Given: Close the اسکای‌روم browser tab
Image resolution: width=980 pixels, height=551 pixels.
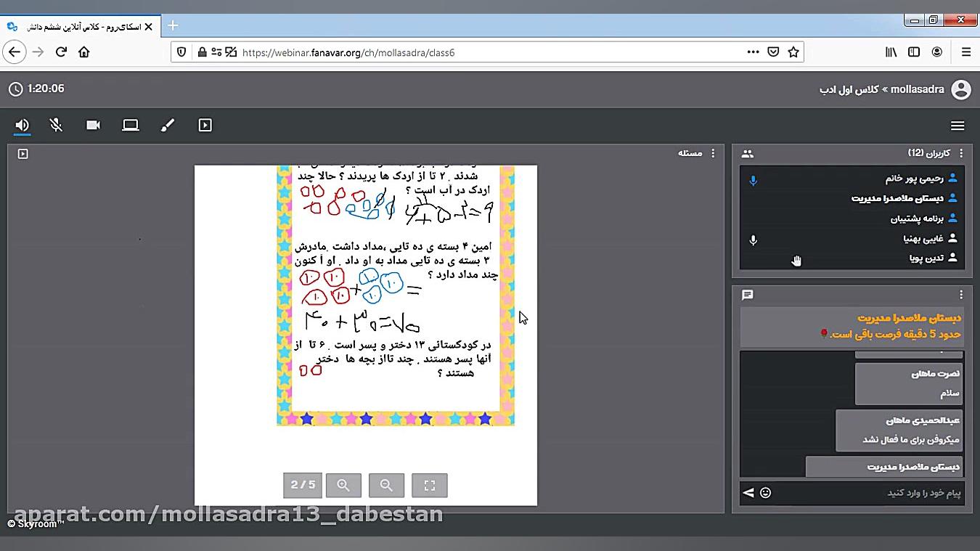Looking at the screenshot, I should click(149, 26).
